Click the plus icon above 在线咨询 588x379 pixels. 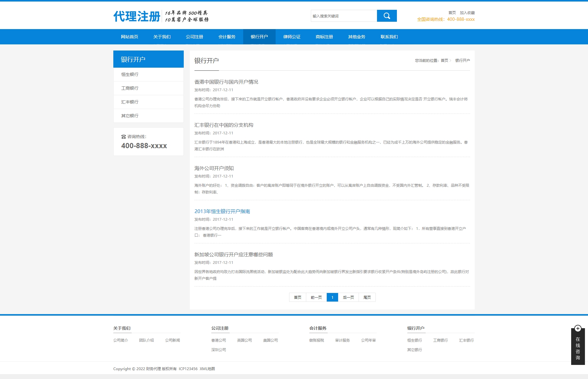578,328
